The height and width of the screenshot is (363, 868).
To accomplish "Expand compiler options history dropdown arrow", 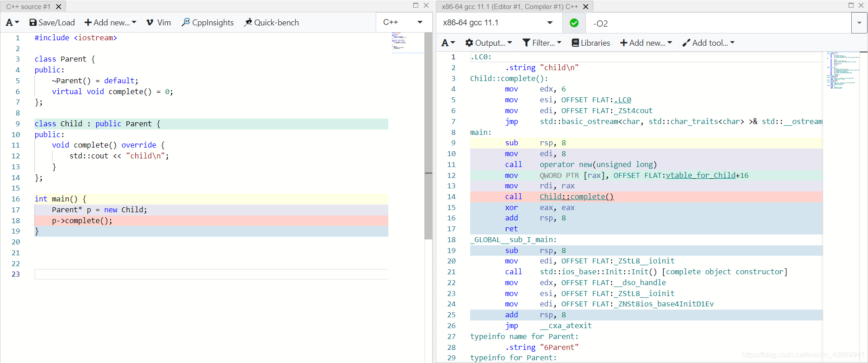I will (x=859, y=23).
